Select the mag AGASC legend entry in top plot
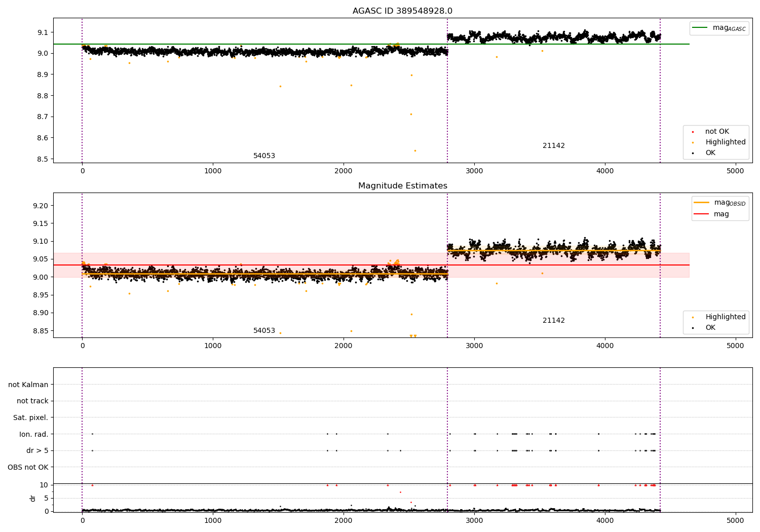The image size is (760, 532). click(x=719, y=28)
